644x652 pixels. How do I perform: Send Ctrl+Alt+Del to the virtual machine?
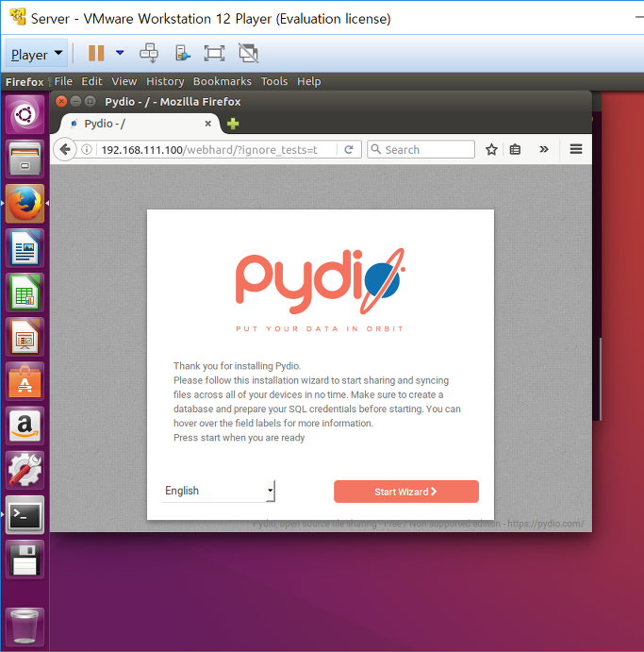tap(149, 53)
